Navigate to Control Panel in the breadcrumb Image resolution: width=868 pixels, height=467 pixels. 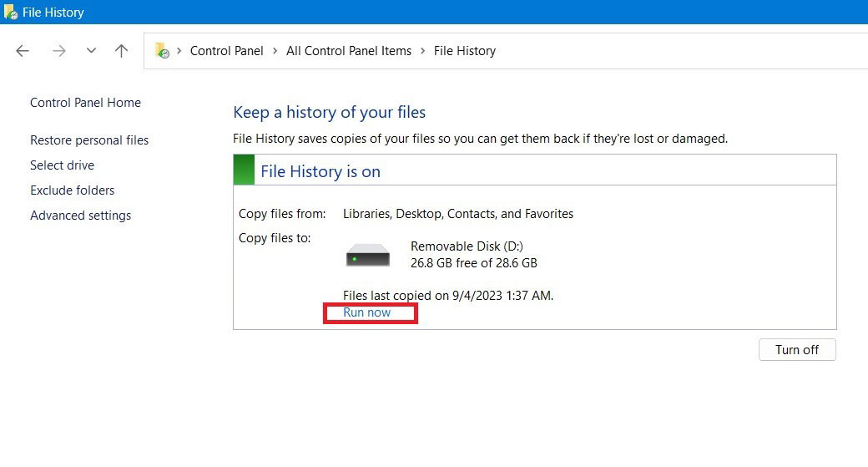coord(226,51)
